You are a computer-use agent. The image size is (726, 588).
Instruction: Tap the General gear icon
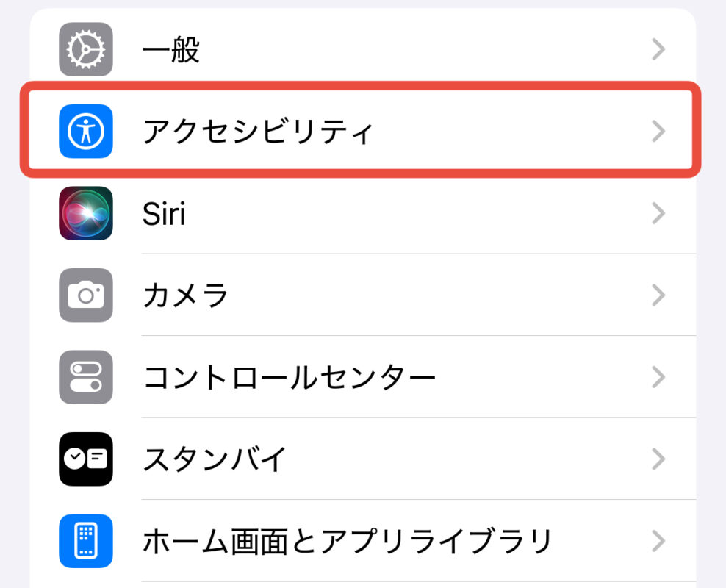(86, 49)
